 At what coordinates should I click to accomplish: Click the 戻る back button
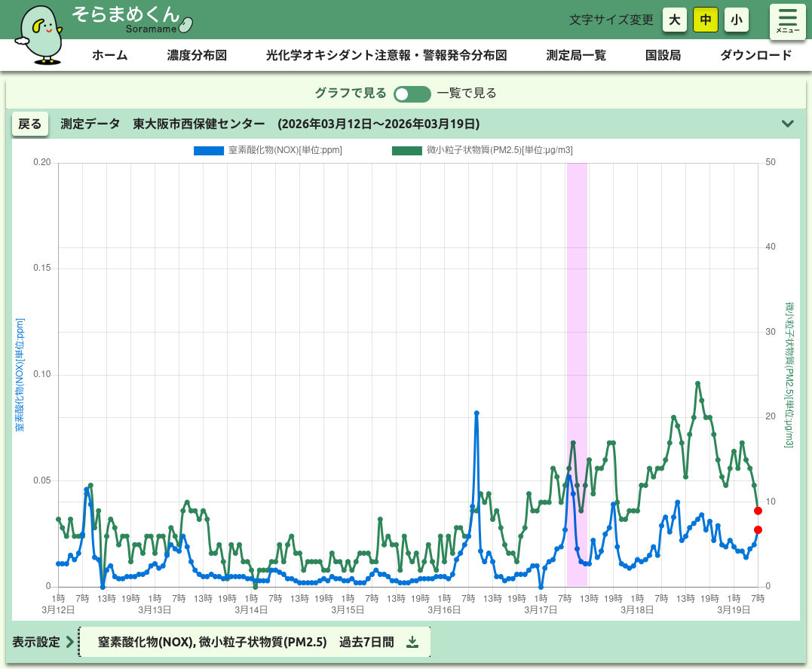(30, 124)
